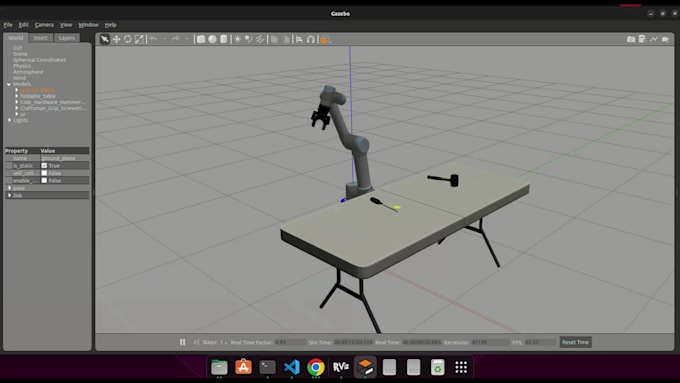Screen dimensions: 680x383
Task: Expand the Cole_Hardware_Hammer model node
Action: [17, 102]
